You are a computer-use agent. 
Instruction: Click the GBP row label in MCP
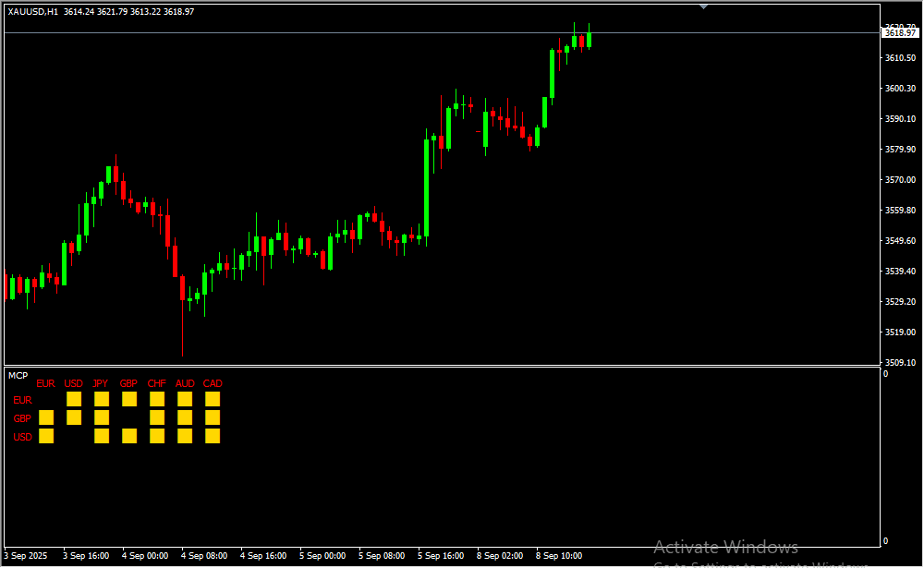click(22, 418)
